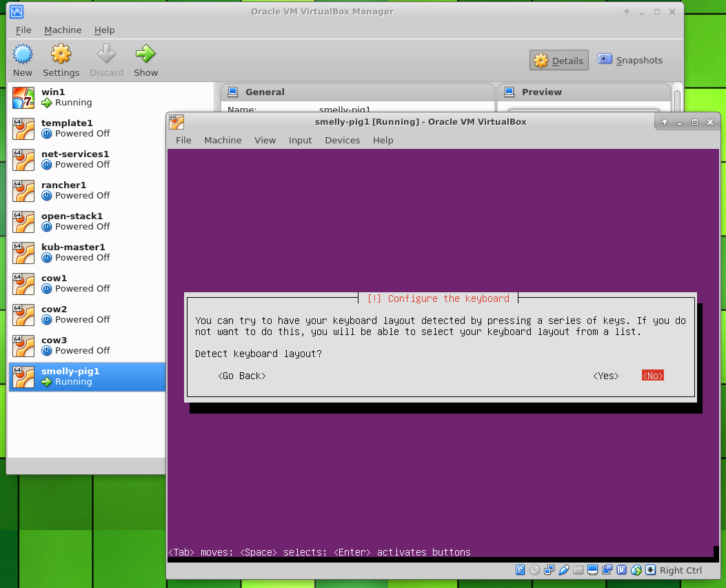Viewport: 726px width, 588px height.
Task: Select the net-services1 VM entry
Action: (x=87, y=159)
